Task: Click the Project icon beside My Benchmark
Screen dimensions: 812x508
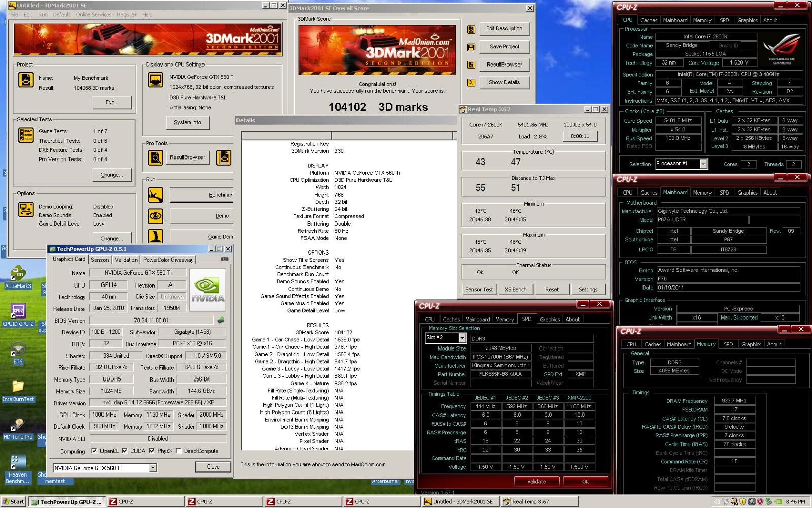Action: tap(26, 80)
